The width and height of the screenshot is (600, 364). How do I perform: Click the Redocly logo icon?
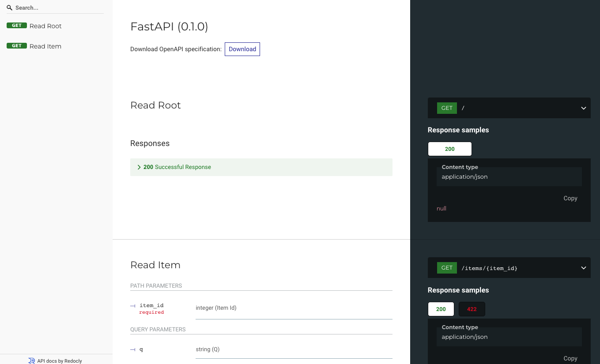[31, 361]
